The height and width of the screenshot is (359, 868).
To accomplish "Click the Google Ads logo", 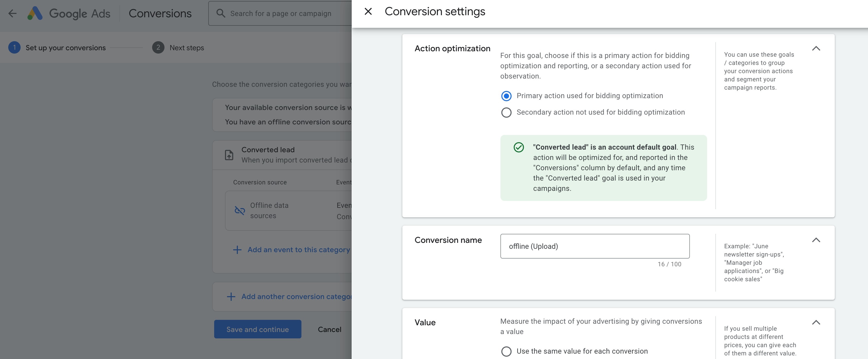I will [x=35, y=13].
